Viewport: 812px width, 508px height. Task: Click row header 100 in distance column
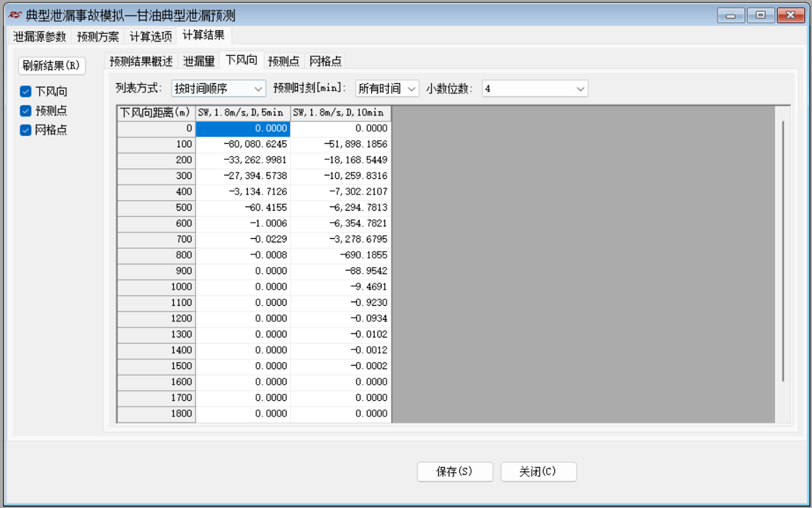pyautogui.click(x=156, y=144)
